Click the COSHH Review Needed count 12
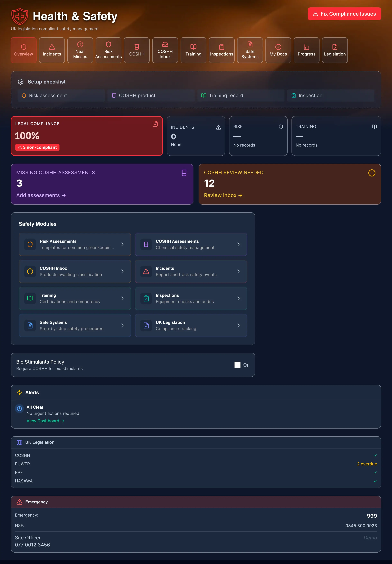The height and width of the screenshot is (564, 392). [209, 183]
